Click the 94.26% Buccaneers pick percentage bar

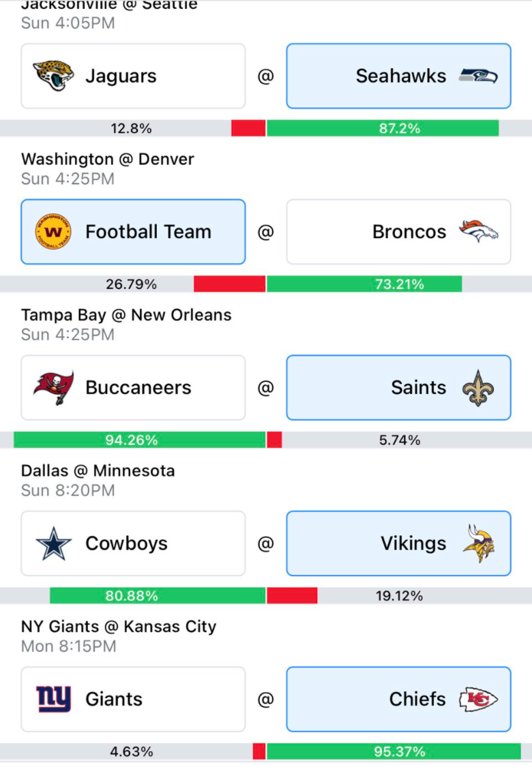coord(140,440)
